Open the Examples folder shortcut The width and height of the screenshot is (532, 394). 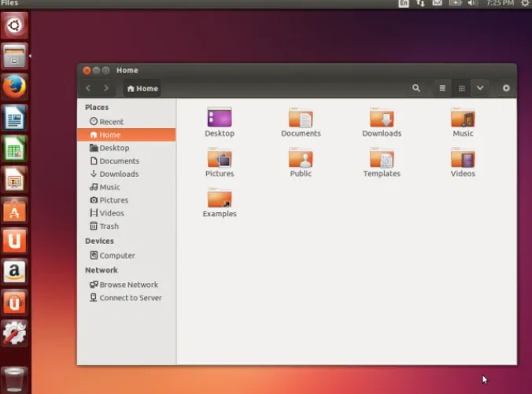(220, 199)
